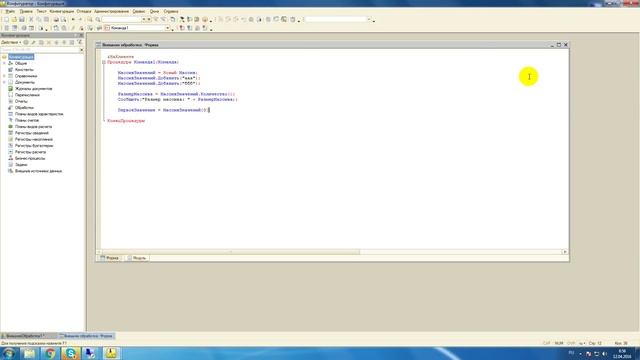Select Обработки in the configuration tree
640x360 pixels.
(x=24, y=108)
